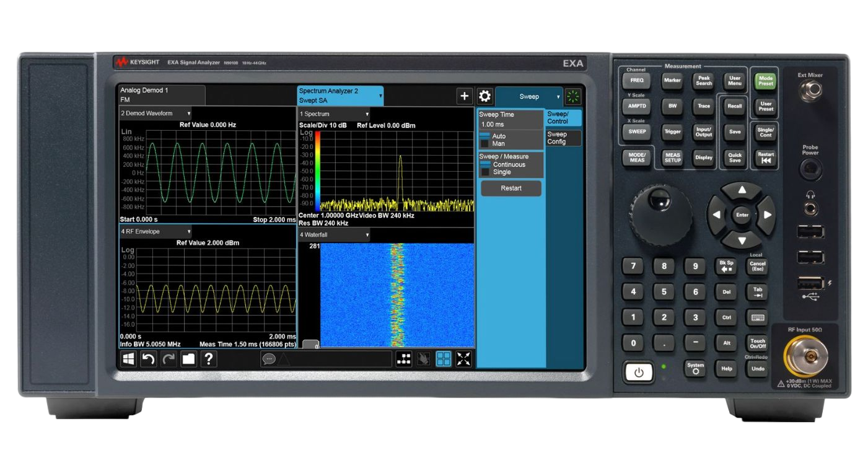Screen dimensions: 868x468
Task: Click the redo arrow icon
Action: point(169,359)
